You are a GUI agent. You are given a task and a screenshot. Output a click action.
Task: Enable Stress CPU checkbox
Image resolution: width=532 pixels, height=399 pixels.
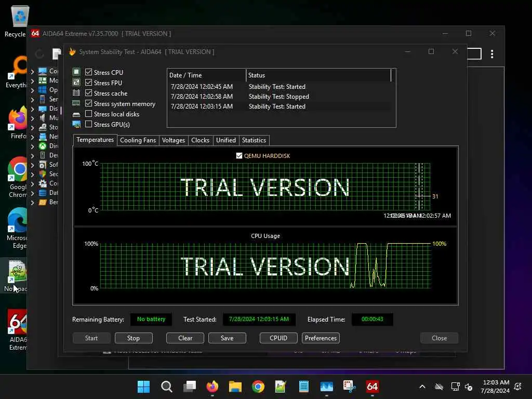pos(88,72)
